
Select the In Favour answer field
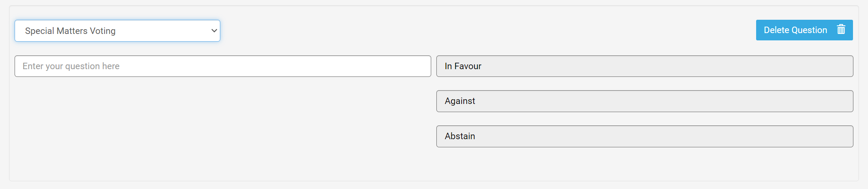pyautogui.click(x=645, y=66)
